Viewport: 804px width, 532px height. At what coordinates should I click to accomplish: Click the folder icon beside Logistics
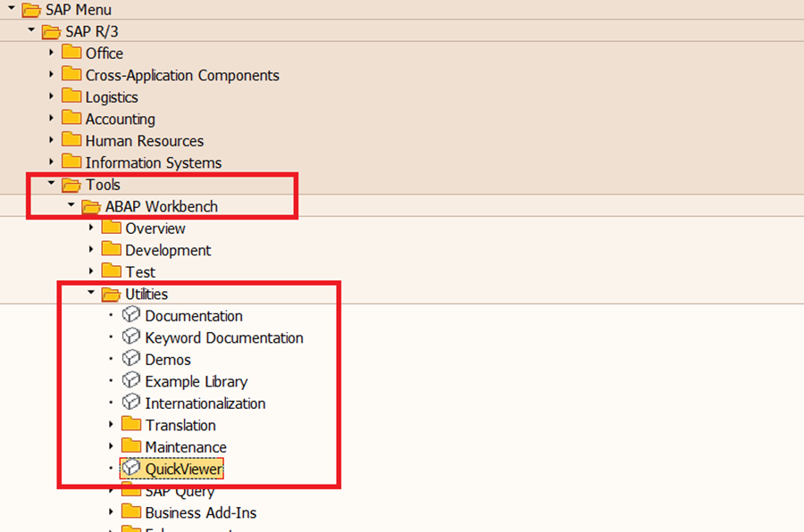pyautogui.click(x=71, y=96)
